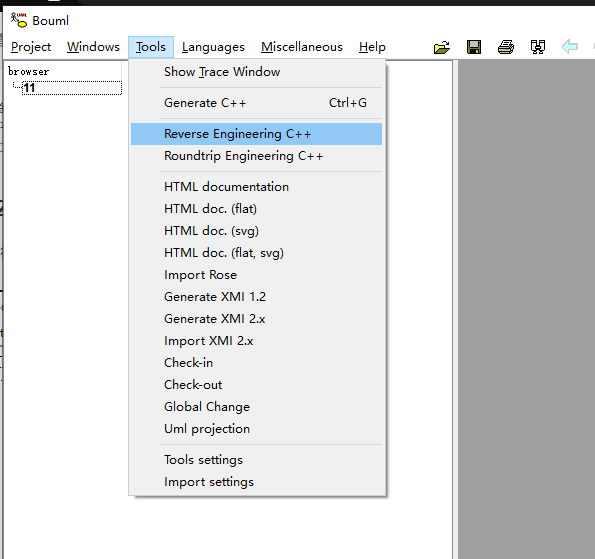
Task: Choose HTML documentation
Action: 257,187
